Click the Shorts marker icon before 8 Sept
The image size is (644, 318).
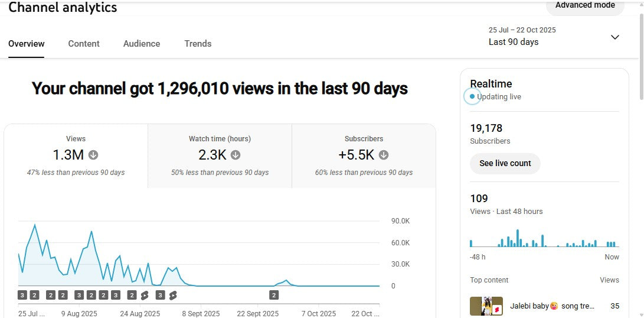tap(173, 295)
